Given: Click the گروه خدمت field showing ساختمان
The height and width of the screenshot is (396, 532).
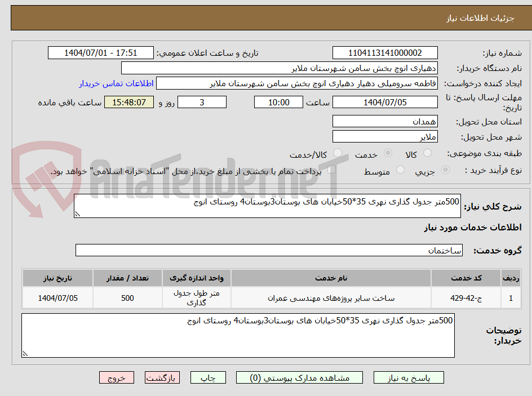Looking at the screenshot, I should click(x=269, y=250).
